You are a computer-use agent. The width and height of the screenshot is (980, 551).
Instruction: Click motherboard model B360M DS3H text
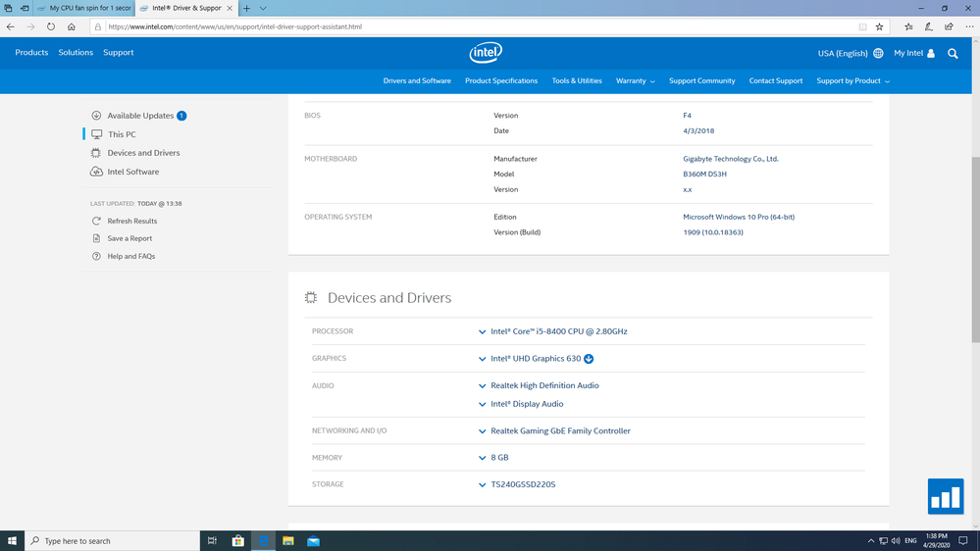click(704, 175)
